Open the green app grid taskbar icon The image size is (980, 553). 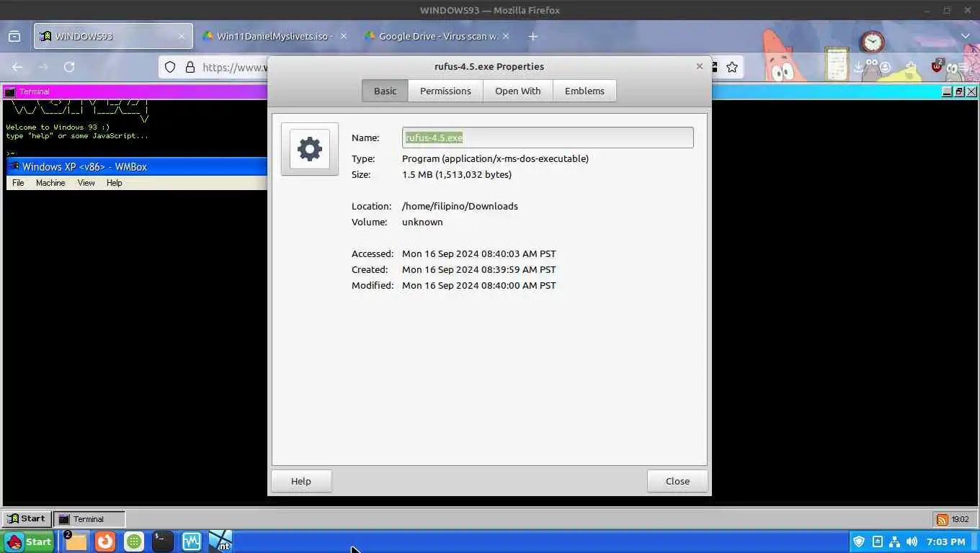click(x=134, y=541)
